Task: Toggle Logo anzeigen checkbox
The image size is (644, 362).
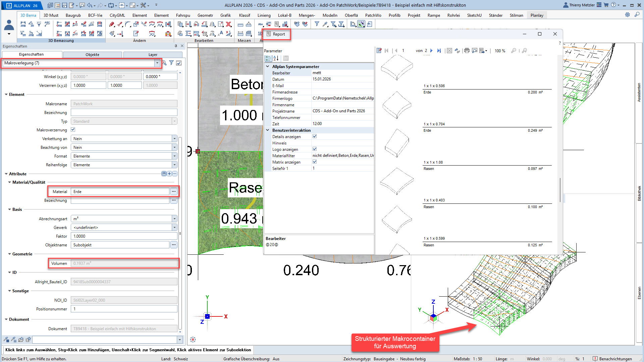Action: [x=315, y=149]
